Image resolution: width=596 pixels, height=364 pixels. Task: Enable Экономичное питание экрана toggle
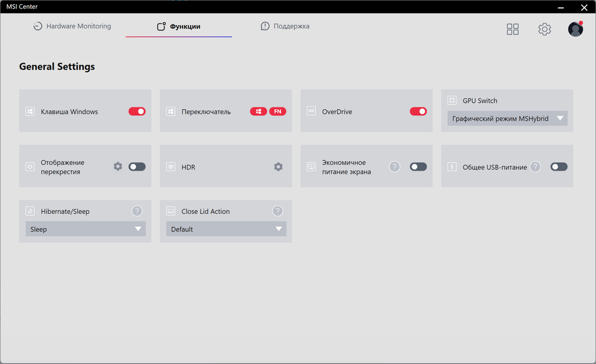point(418,167)
